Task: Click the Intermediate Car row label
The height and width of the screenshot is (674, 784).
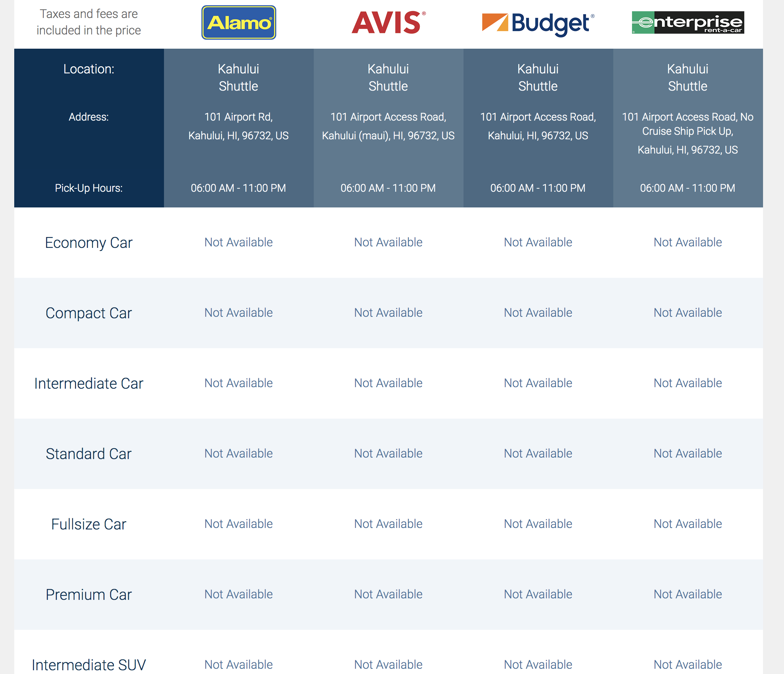Action: (x=88, y=383)
